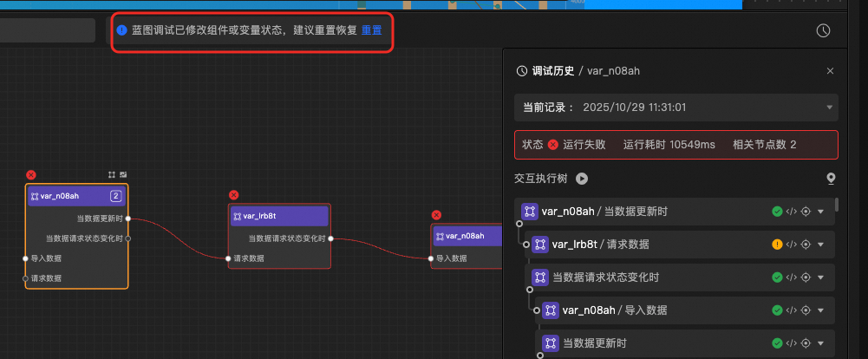Click the execution tree scrollbar thumb
868x359 pixels.
point(837,206)
